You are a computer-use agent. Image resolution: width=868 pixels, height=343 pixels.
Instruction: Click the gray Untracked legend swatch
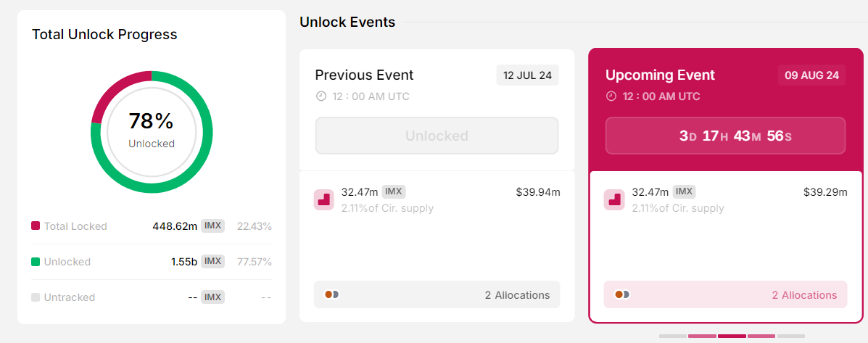(x=36, y=297)
